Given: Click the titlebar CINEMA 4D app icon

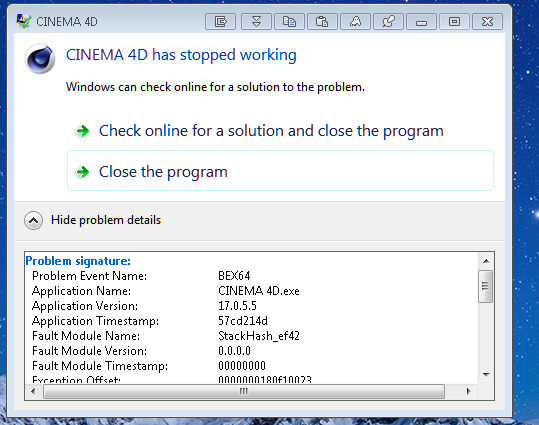Looking at the screenshot, I should click(x=23, y=21).
